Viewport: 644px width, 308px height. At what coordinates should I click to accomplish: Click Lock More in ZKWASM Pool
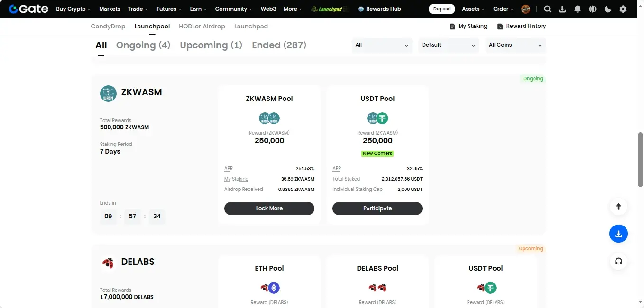269,208
